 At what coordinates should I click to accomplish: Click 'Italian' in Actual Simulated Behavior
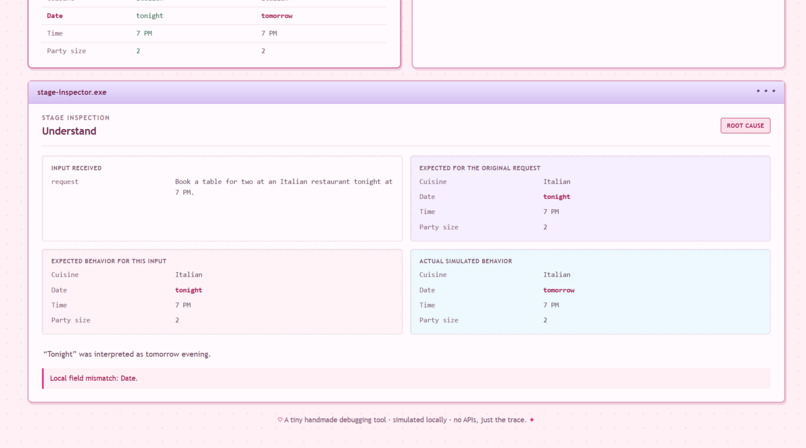557,274
